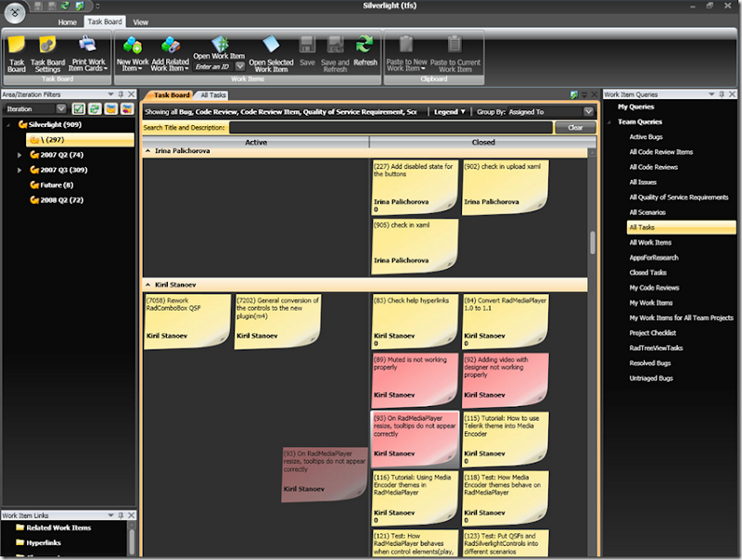The height and width of the screenshot is (560, 742).
Task: Select red card (89) Muted is not working
Action: (x=415, y=381)
